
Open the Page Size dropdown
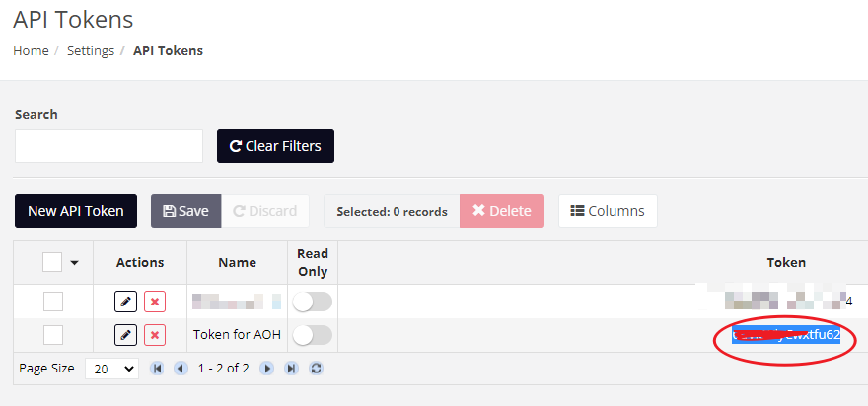[111, 369]
